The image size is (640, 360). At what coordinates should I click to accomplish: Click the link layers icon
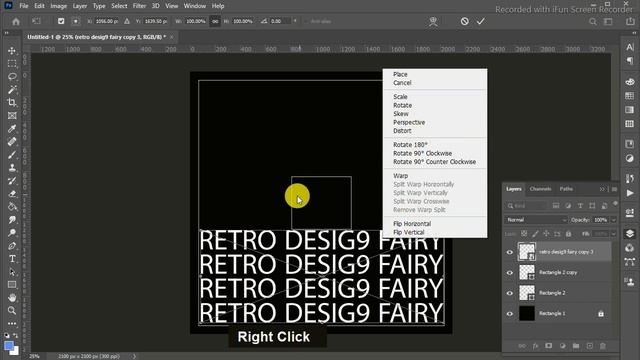522,346
